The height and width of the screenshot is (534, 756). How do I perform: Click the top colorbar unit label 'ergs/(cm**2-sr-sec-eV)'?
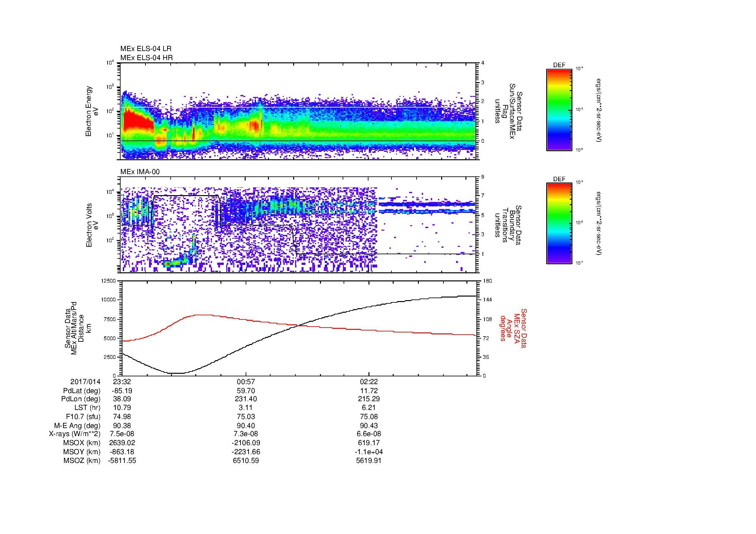[599, 110]
